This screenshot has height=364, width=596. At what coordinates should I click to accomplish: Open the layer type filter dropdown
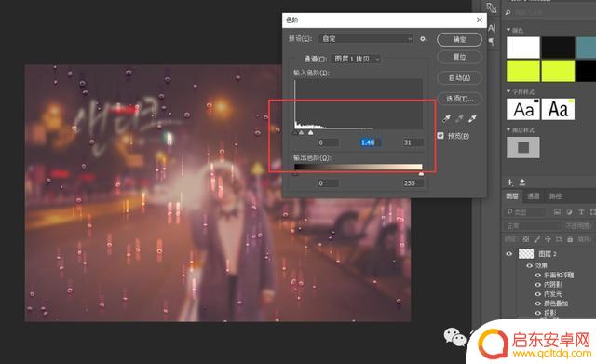click(526, 212)
